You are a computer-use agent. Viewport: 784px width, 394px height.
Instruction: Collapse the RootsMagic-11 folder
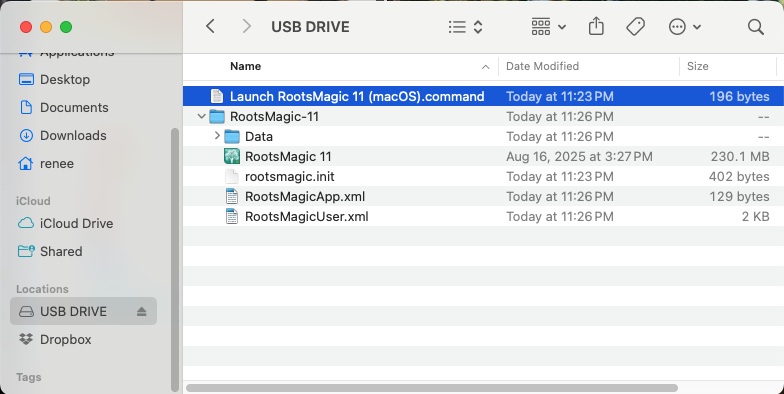coord(202,116)
